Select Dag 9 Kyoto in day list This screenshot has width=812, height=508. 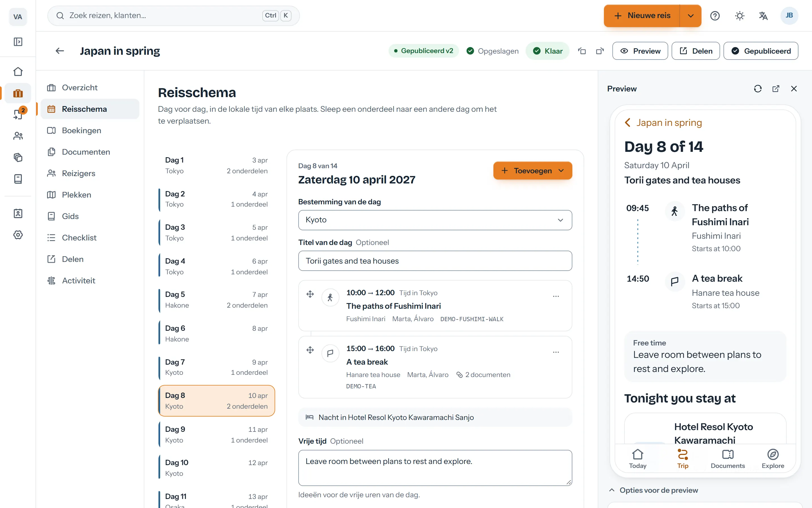[x=217, y=434]
